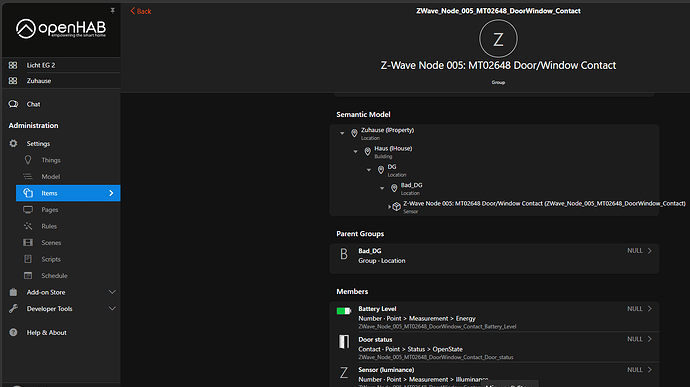Expand the Add-on Store section chevron

coord(112,292)
